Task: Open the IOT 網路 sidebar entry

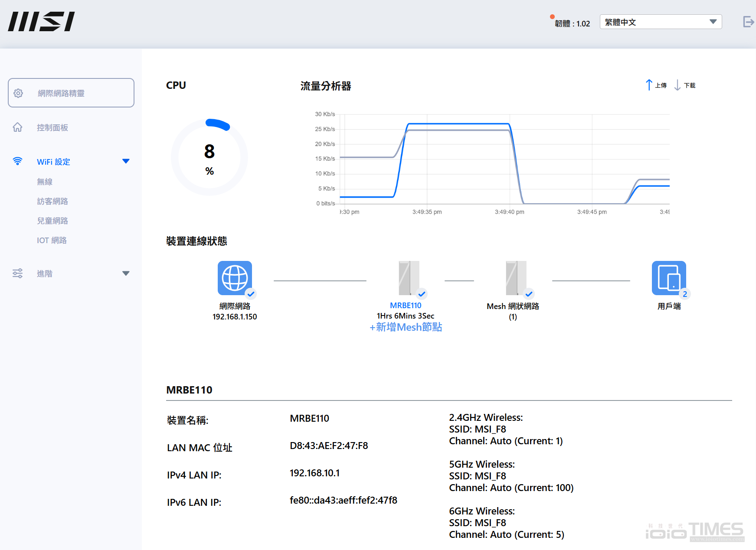Action: 51,240
